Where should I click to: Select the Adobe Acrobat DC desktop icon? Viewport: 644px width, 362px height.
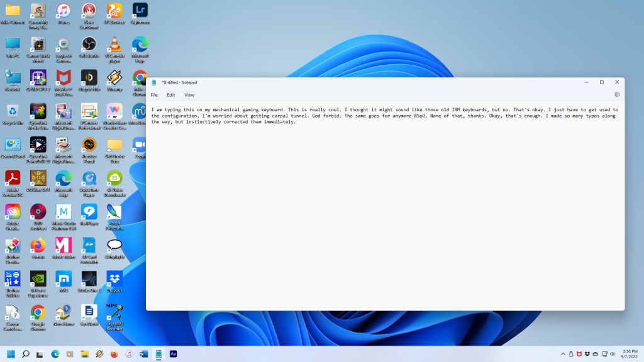click(12, 178)
